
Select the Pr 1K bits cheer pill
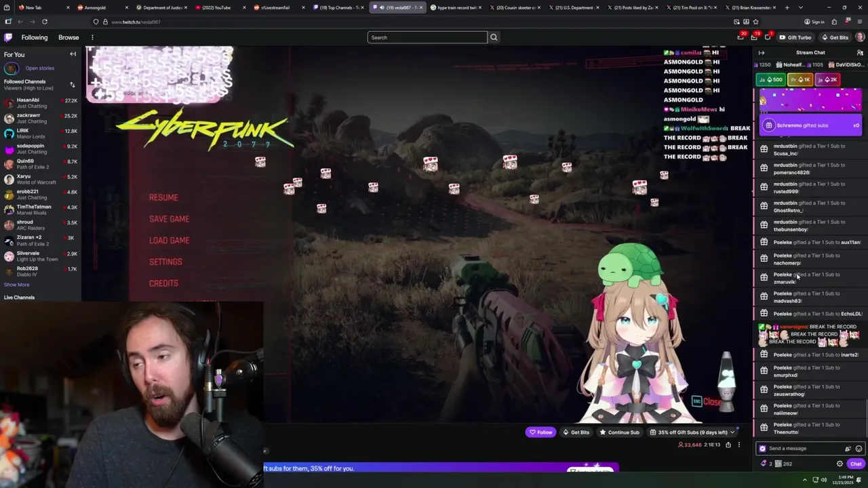(800, 80)
